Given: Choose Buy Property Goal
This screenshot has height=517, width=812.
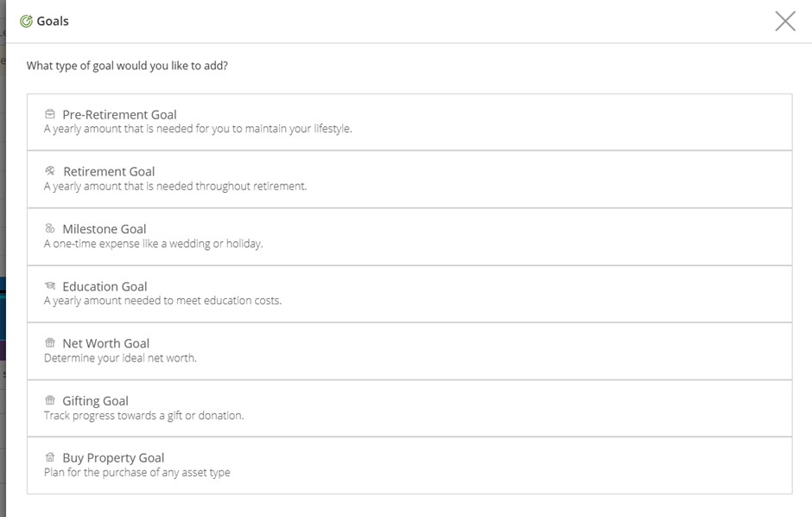Looking at the screenshot, I should (409, 466).
